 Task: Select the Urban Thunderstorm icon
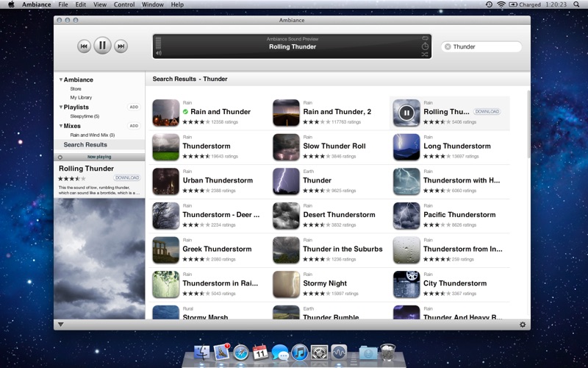click(166, 181)
